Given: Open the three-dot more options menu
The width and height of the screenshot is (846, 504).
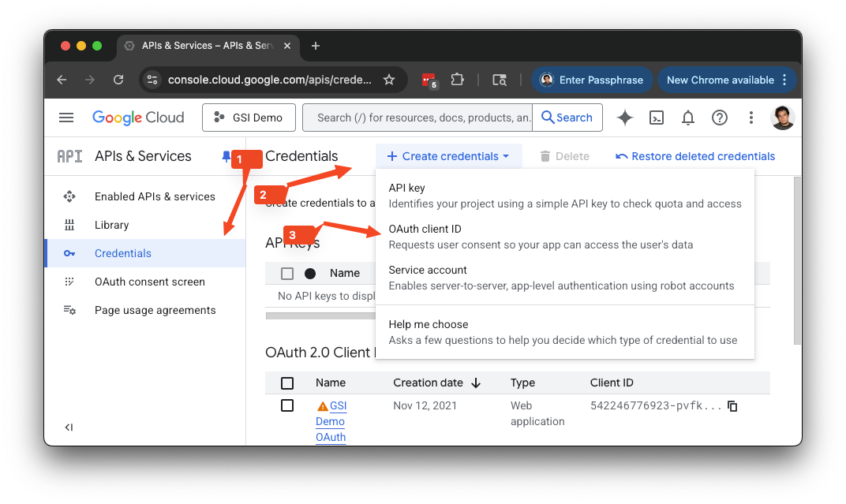Looking at the screenshot, I should [x=751, y=118].
